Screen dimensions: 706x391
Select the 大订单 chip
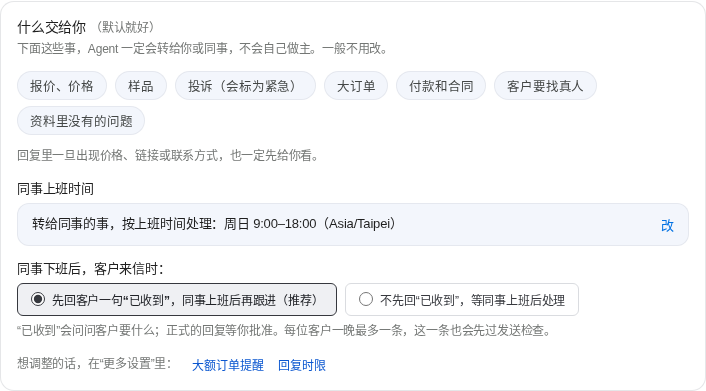click(x=356, y=86)
